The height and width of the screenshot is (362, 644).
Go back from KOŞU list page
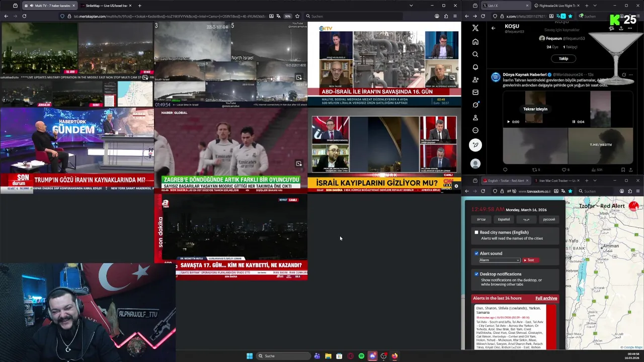tap(493, 28)
